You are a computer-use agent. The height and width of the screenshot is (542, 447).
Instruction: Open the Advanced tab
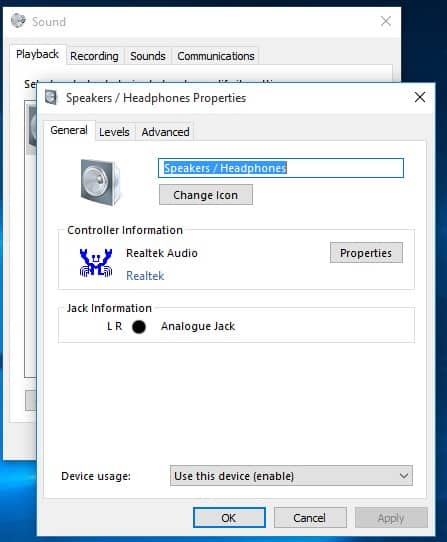165,132
